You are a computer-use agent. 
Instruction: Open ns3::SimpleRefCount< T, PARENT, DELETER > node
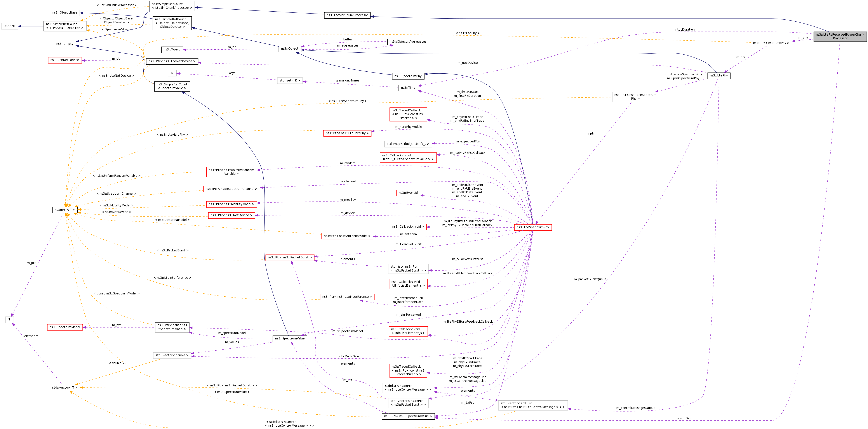(65, 26)
